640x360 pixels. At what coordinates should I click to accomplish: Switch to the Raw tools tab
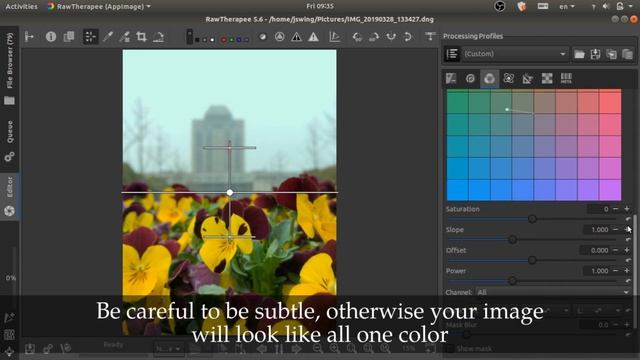547,78
